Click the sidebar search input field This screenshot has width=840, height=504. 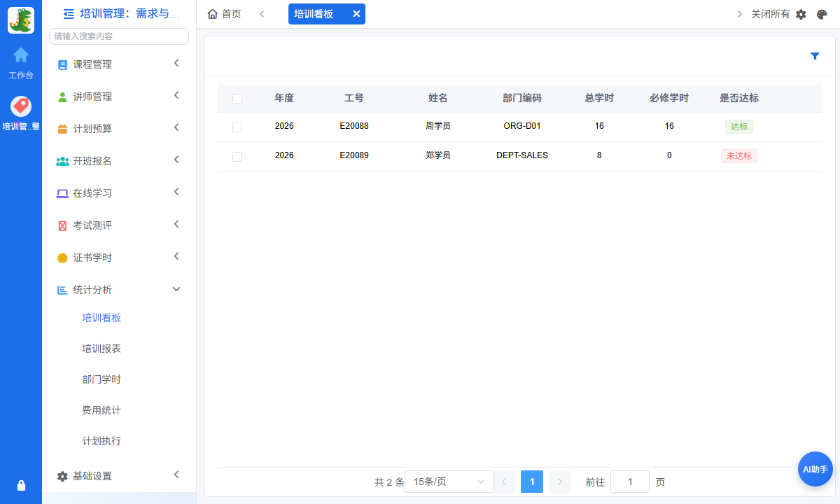[119, 36]
